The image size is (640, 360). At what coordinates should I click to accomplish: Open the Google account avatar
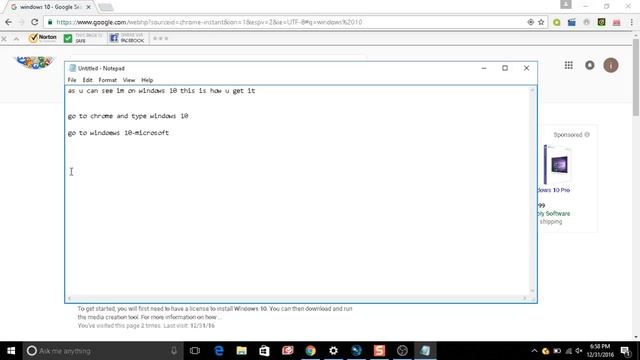click(x=611, y=65)
